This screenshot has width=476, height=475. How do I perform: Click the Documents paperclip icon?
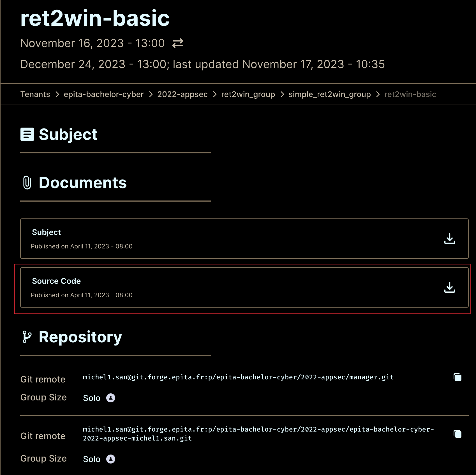tap(27, 183)
